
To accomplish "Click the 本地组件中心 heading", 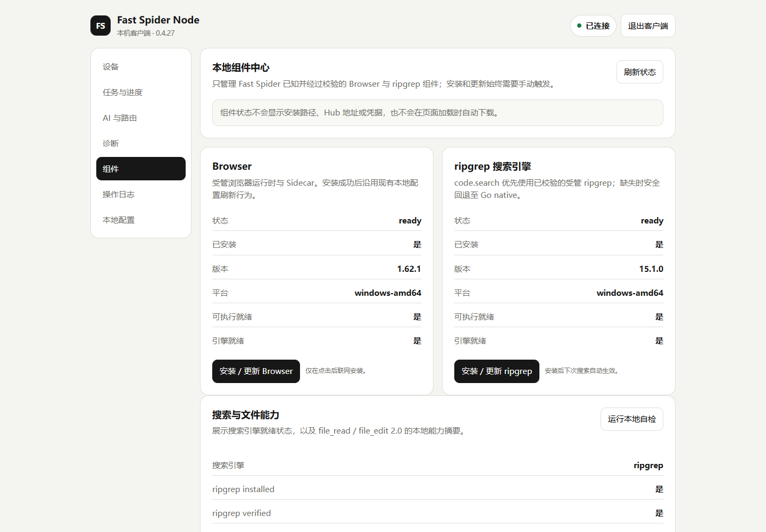I will pyautogui.click(x=241, y=68).
